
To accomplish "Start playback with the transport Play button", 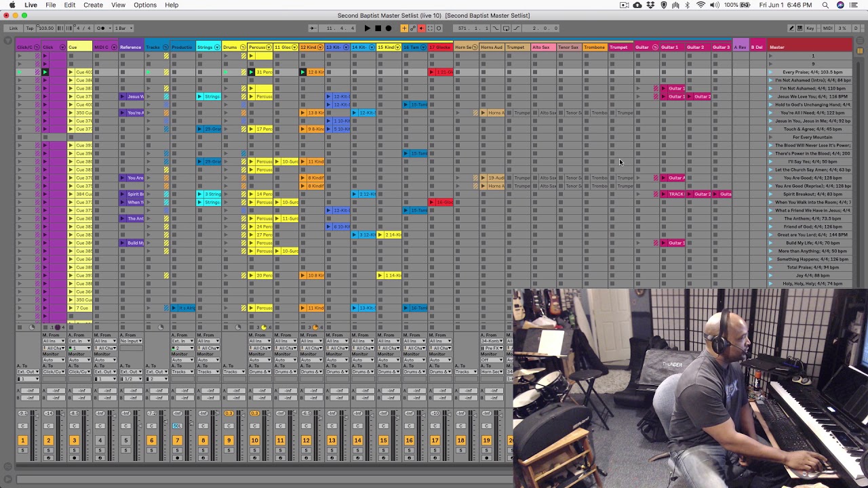I will click(x=367, y=28).
